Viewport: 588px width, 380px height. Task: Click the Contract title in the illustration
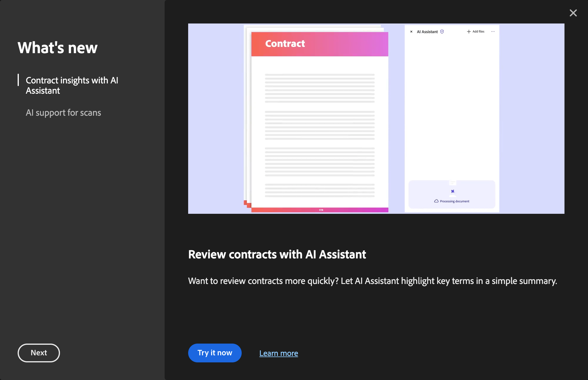coord(285,43)
